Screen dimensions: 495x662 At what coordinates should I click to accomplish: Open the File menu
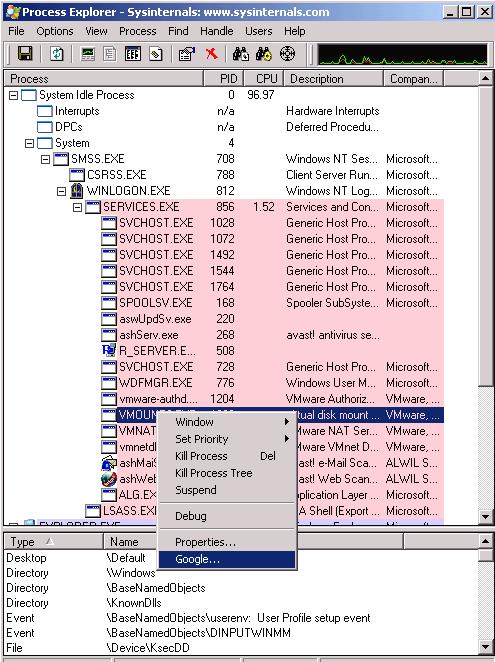coord(16,31)
